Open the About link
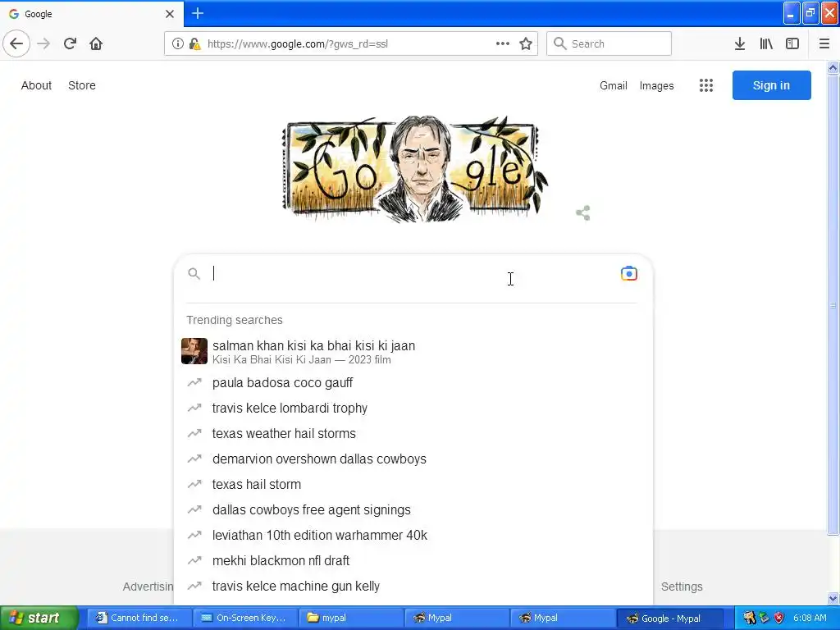840x630 pixels. point(36,85)
